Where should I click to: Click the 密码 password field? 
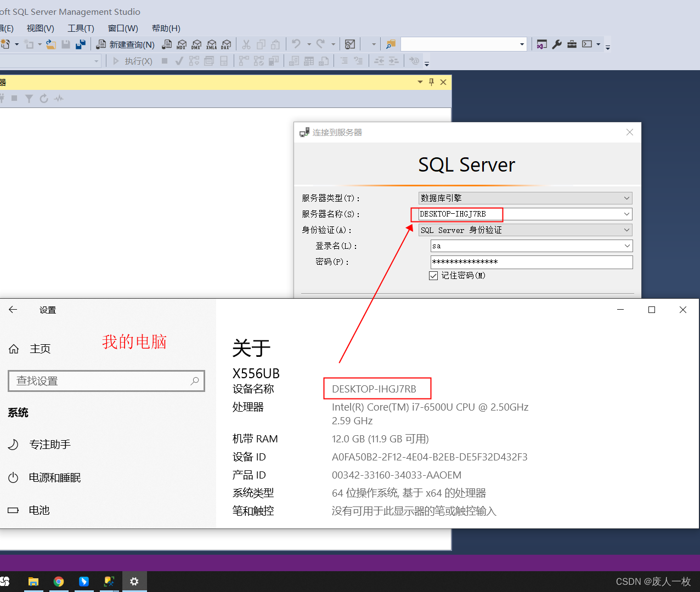[531, 262]
